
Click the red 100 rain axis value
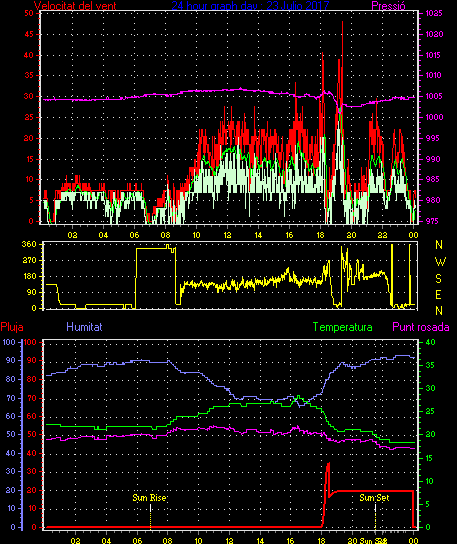tap(30, 342)
